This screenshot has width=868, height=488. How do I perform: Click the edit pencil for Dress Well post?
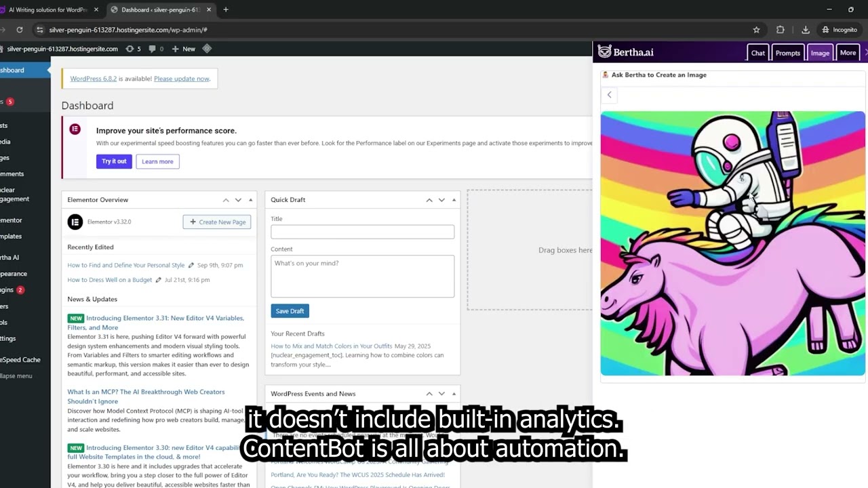(159, 280)
